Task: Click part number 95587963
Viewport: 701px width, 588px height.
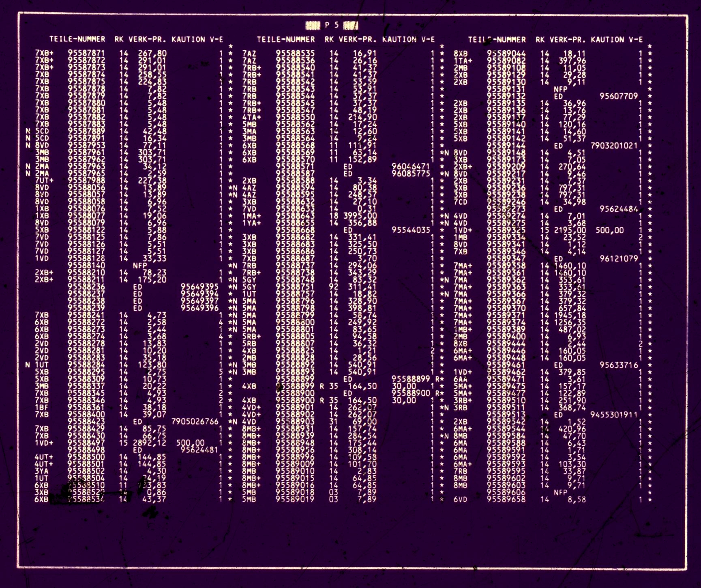Action: (x=86, y=167)
